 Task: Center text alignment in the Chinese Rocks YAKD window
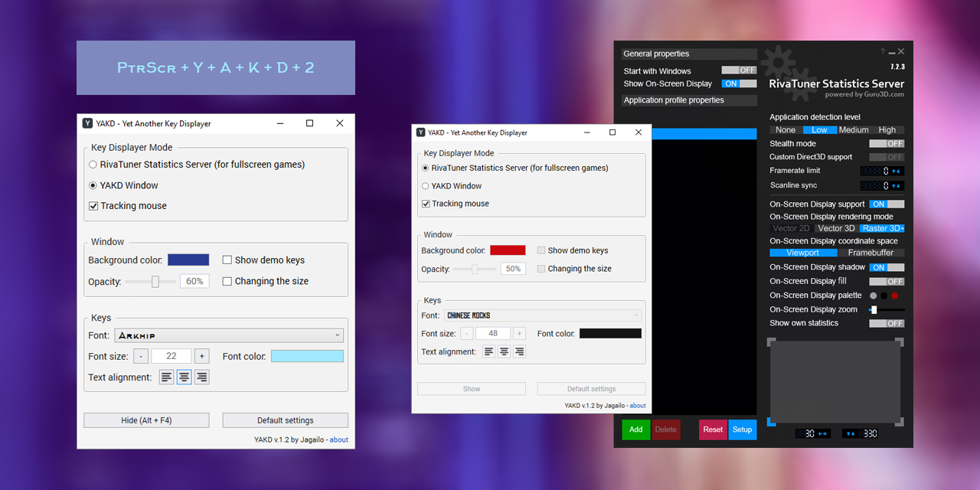(504, 351)
